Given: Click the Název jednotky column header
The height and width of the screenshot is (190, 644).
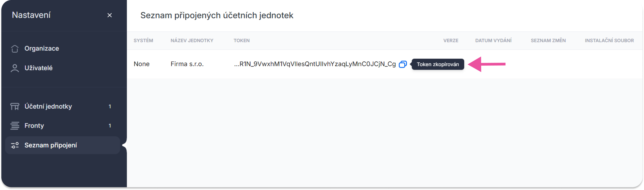Looking at the screenshot, I should tap(192, 40).
